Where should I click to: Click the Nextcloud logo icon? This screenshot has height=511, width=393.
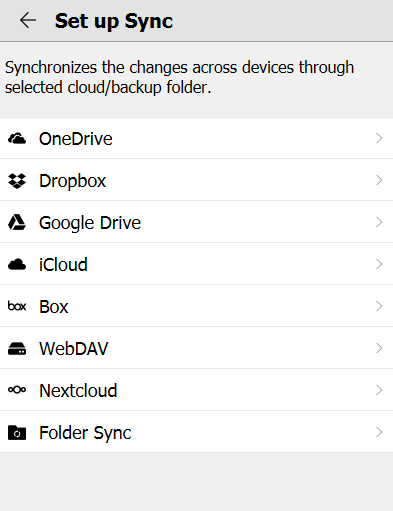click(x=17, y=390)
